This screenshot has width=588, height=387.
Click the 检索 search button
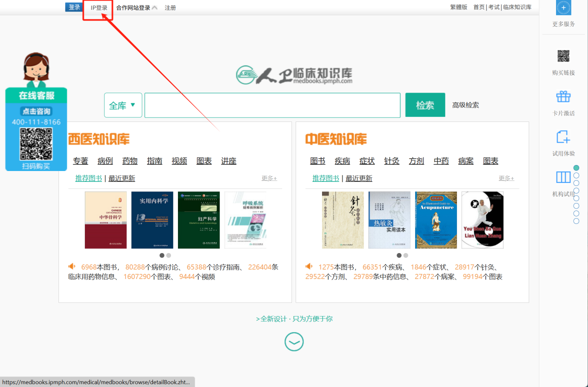point(425,105)
